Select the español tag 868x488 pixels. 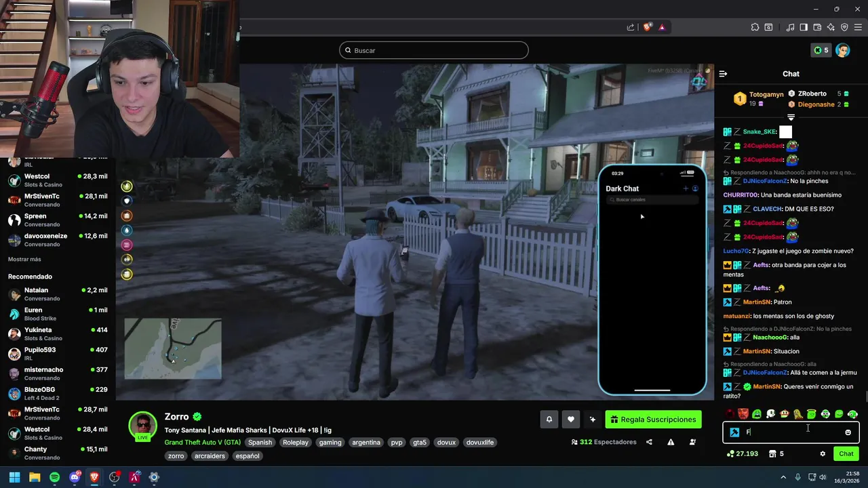click(x=248, y=456)
